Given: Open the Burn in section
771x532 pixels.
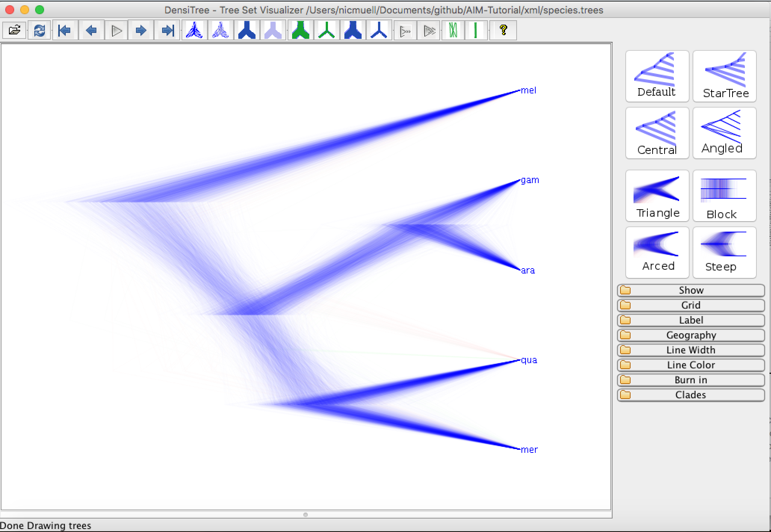Looking at the screenshot, I should tap(691, 380).
